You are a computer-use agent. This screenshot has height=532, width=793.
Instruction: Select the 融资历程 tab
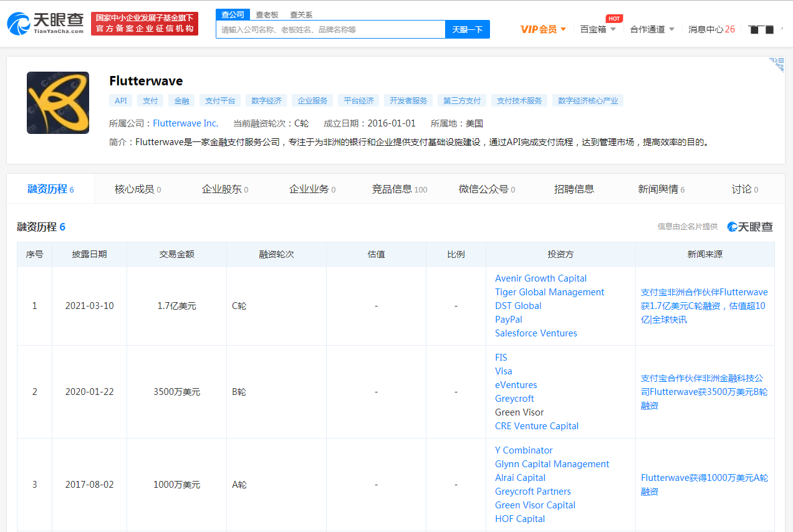coord(50,189)
